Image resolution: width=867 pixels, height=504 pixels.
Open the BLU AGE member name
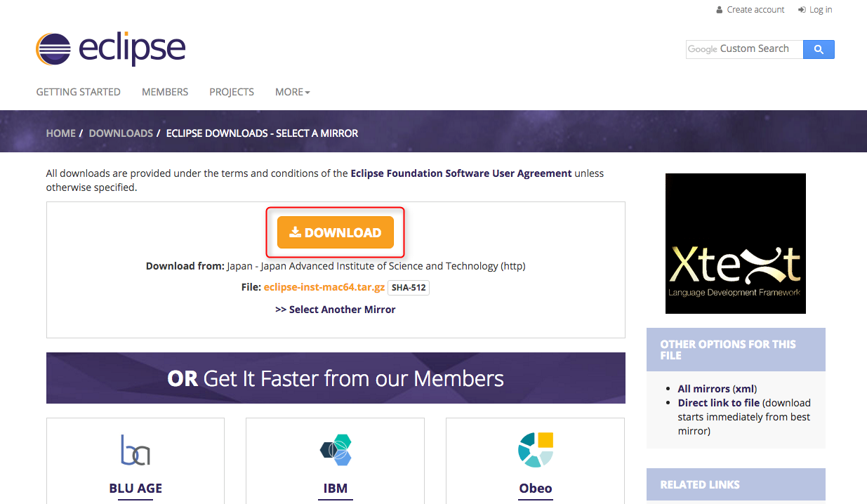point(135,489)
